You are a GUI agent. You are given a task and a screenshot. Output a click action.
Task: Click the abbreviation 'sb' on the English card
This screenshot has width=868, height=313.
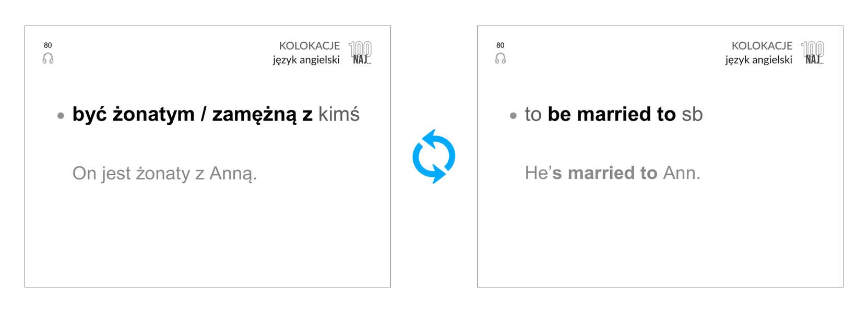693,114
